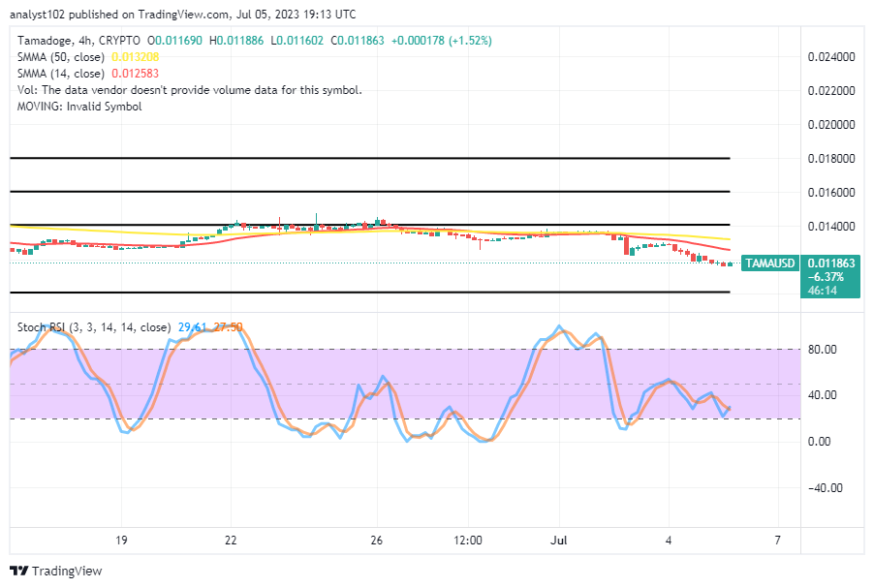Click the SMMA (14, close) indicator label
874x588 pixels.
(x=61, y=74)
